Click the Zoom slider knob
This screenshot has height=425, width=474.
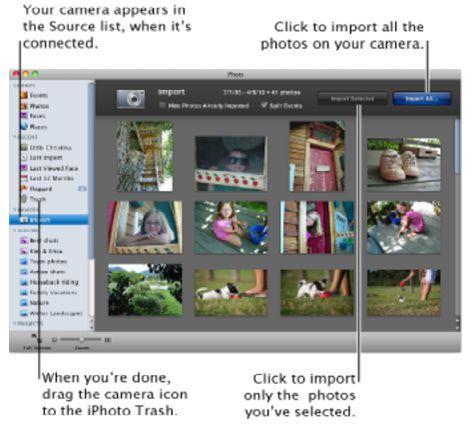[x=81, y=340]
